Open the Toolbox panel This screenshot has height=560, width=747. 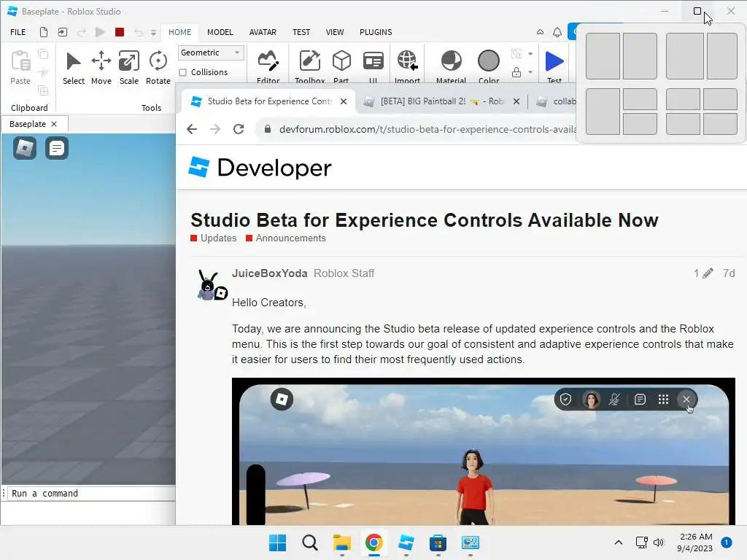click(x=309, y=66)
